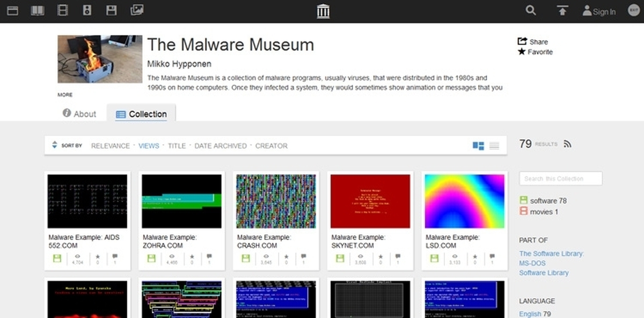Expand description with MORE link
The height and width of the screenshot is (318, 644).
coord(65,95)
